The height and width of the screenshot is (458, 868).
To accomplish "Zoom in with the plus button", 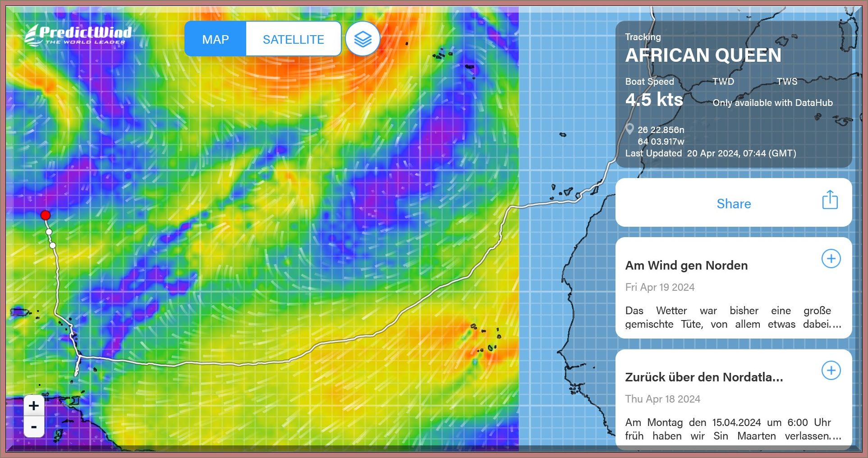I will coord(34,406).
